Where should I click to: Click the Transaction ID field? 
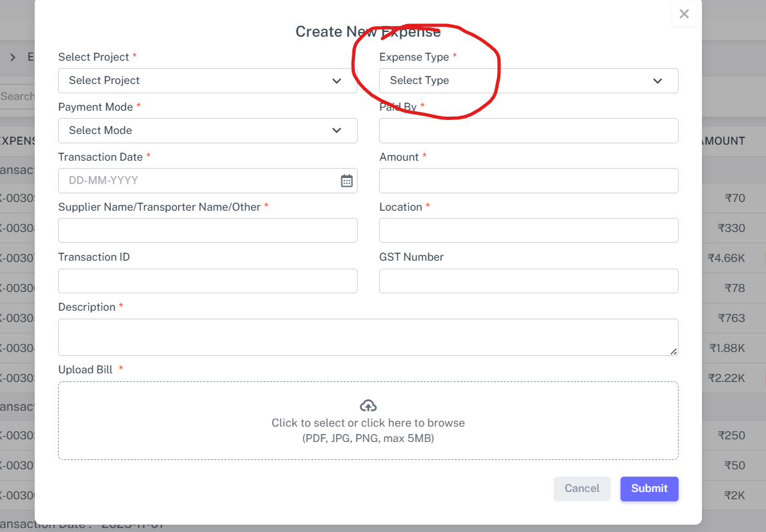(x=208, y=281)
